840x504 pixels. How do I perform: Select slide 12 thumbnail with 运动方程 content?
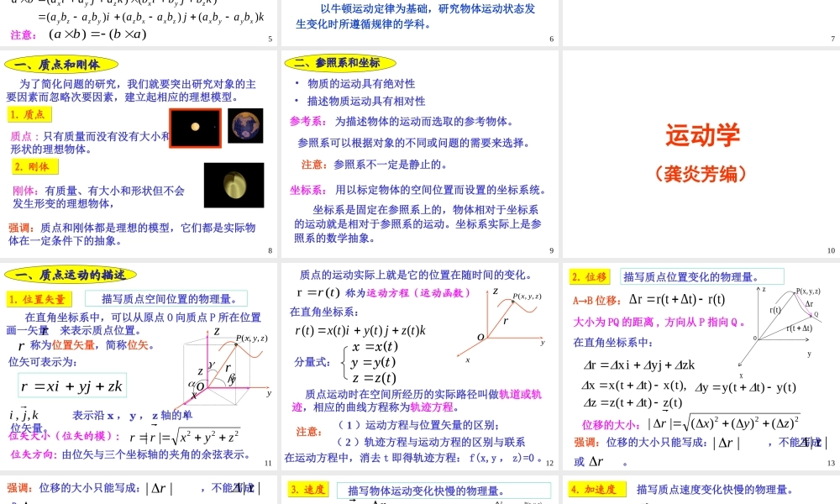click(x=419, y=365)
